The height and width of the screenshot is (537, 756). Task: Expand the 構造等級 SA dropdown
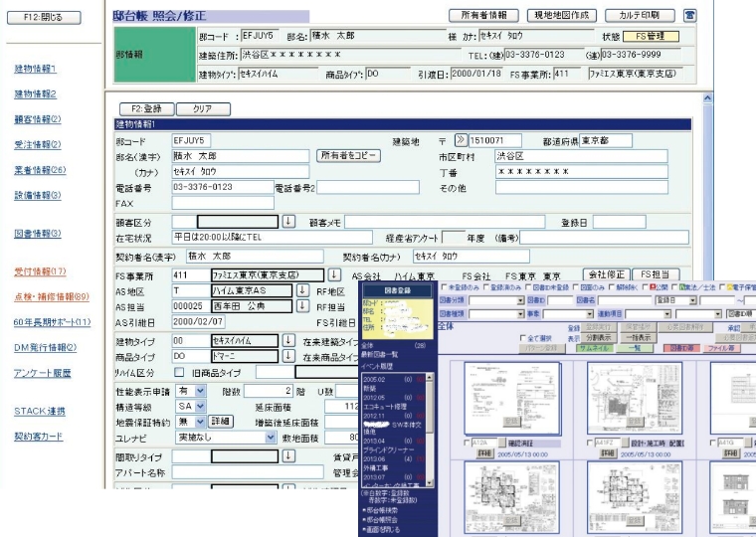point(201,406)
